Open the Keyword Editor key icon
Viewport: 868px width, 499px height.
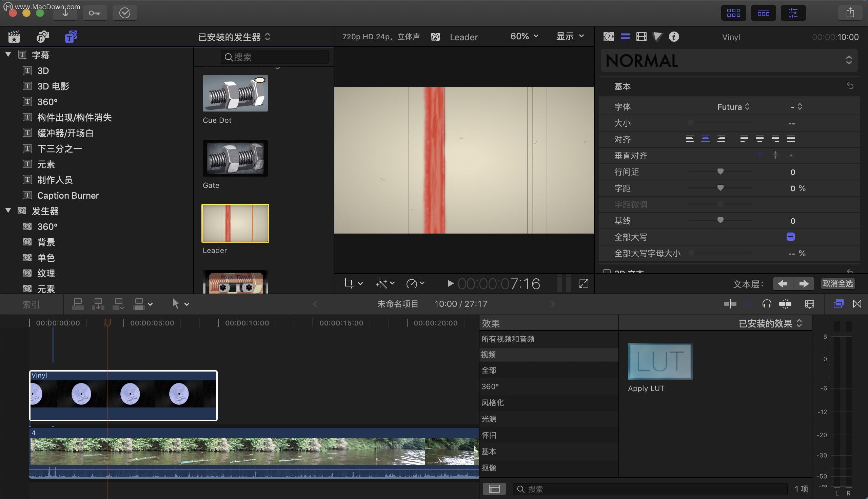coord(95,13)
